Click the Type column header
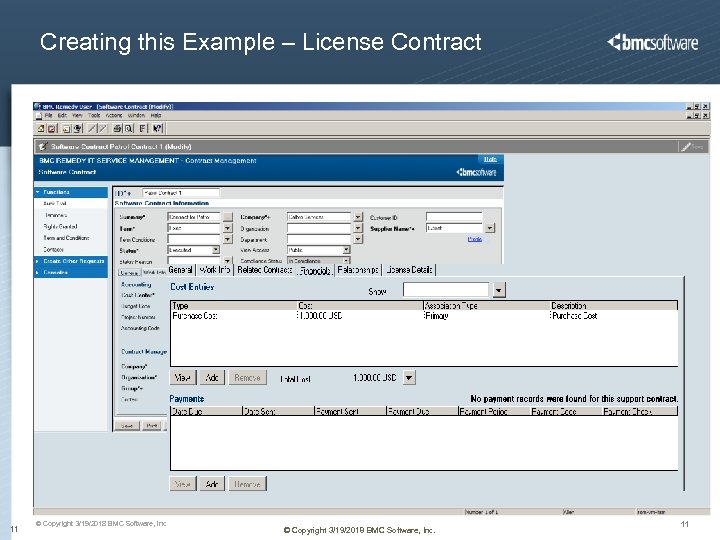The height and width of the screenshot is (540, 720). pos(234,305)
